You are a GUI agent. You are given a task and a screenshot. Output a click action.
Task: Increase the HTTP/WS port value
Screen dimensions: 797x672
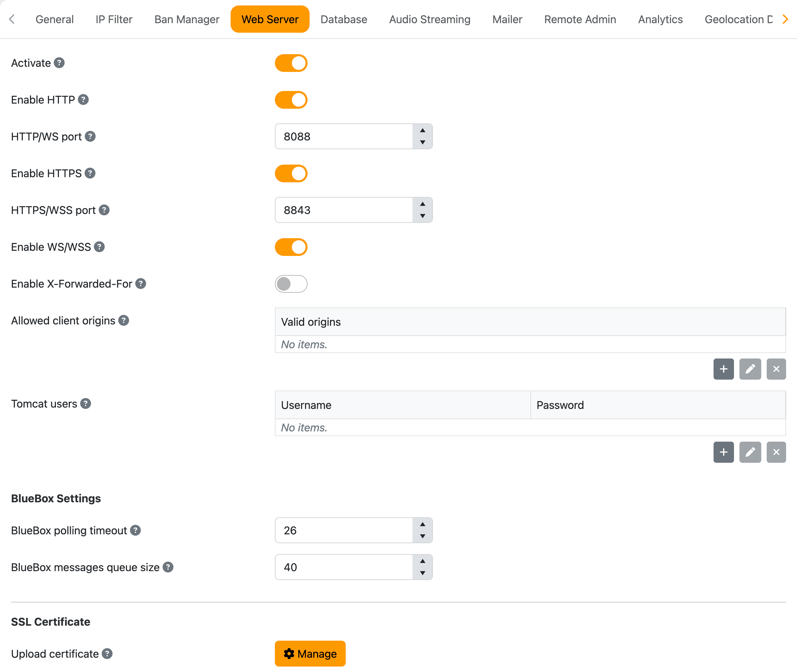422,130
